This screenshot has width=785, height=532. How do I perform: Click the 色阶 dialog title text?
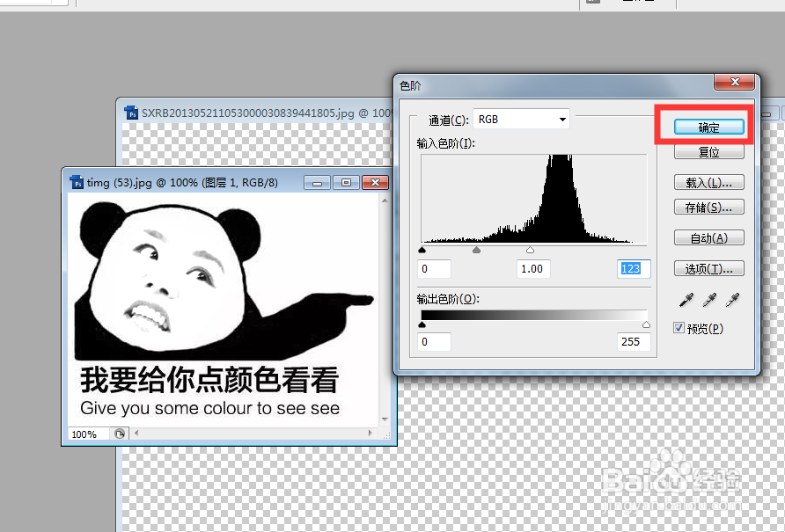[410, 86]
